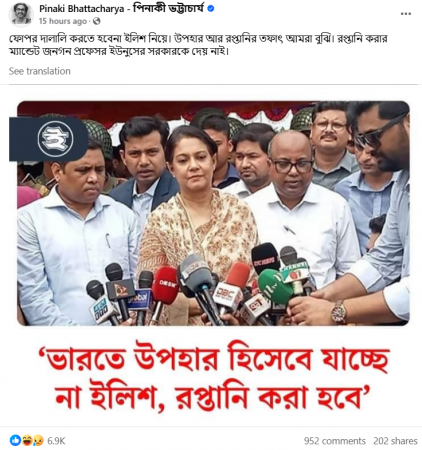Open Pinaki Bhattacharya's profile picture
This screenshot has height=450, width=422.
20,14
